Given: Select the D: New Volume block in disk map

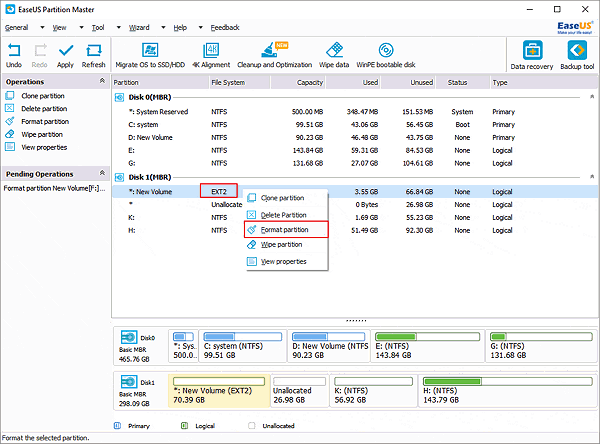Looking at the screenshot, I should [x=329, y=346].
